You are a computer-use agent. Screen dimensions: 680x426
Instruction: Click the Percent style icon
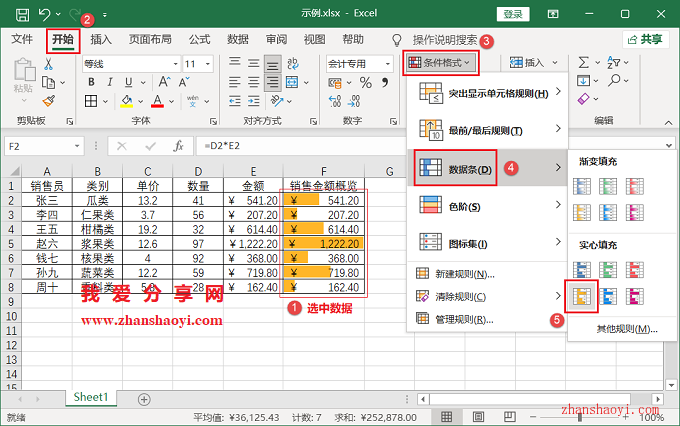coord(366,82)
